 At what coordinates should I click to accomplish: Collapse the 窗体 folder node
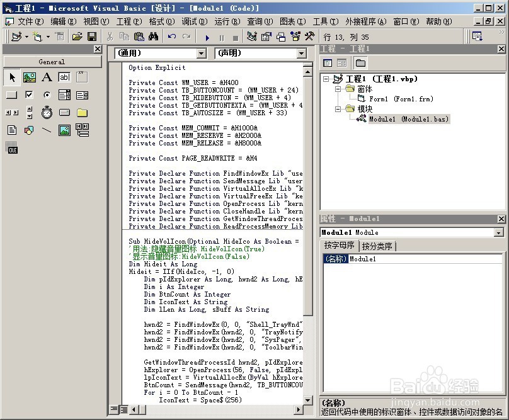[338, 89]
